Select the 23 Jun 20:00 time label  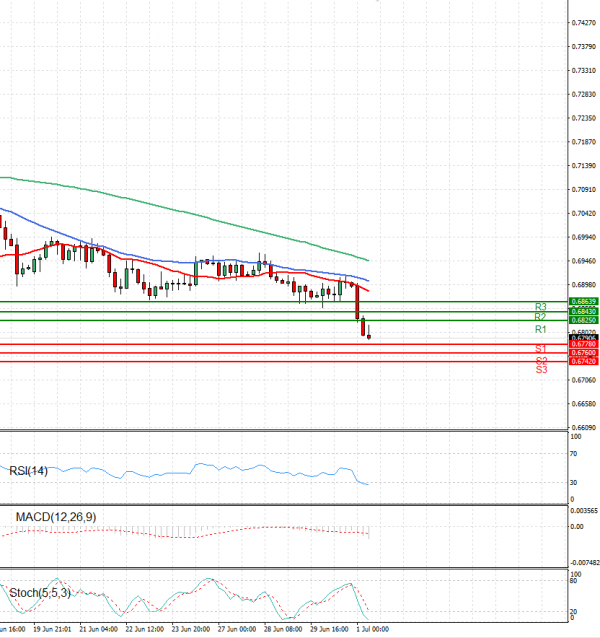191,629
